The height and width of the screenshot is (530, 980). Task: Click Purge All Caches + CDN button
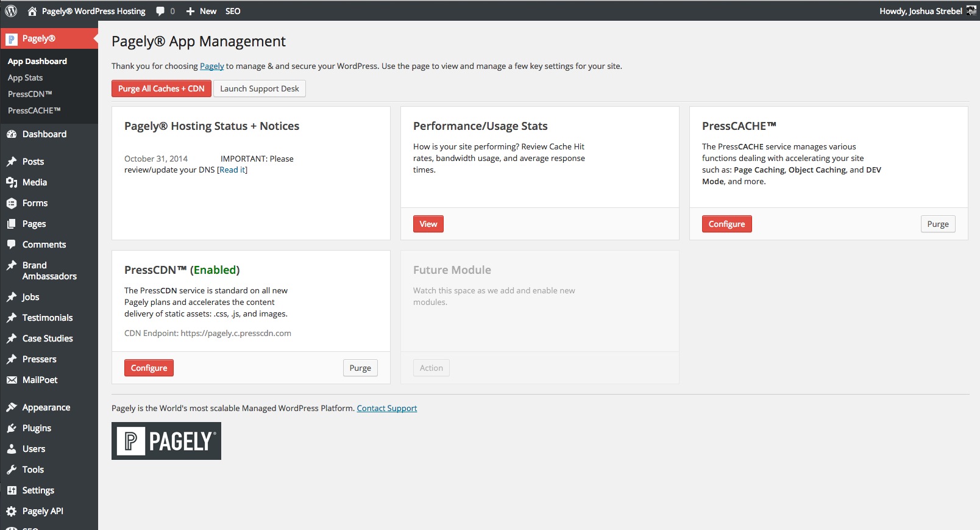click(x=162, y=88)
